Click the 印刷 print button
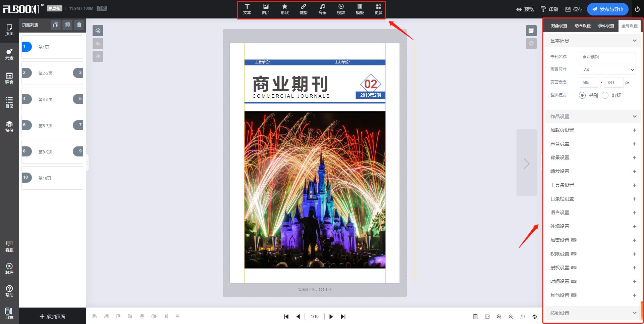Image resolution: width=644 pixels, height=324 pixels. [x=549, y=9]
